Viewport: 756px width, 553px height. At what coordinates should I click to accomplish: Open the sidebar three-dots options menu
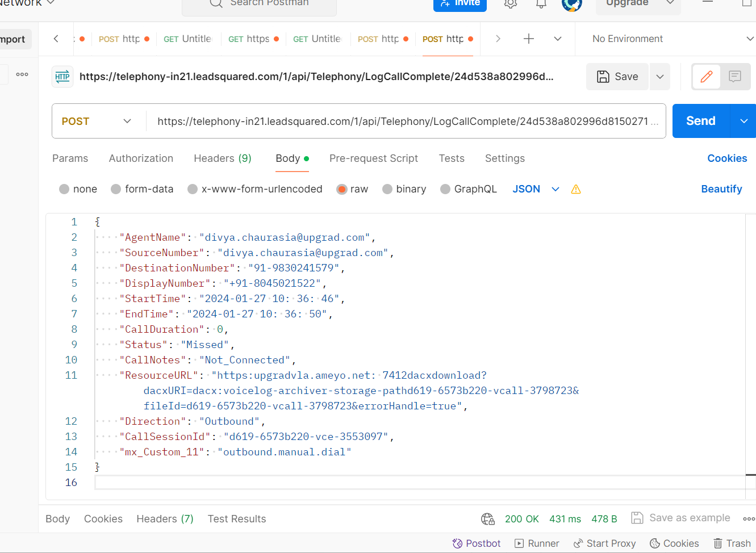click(x=22, y=74)
